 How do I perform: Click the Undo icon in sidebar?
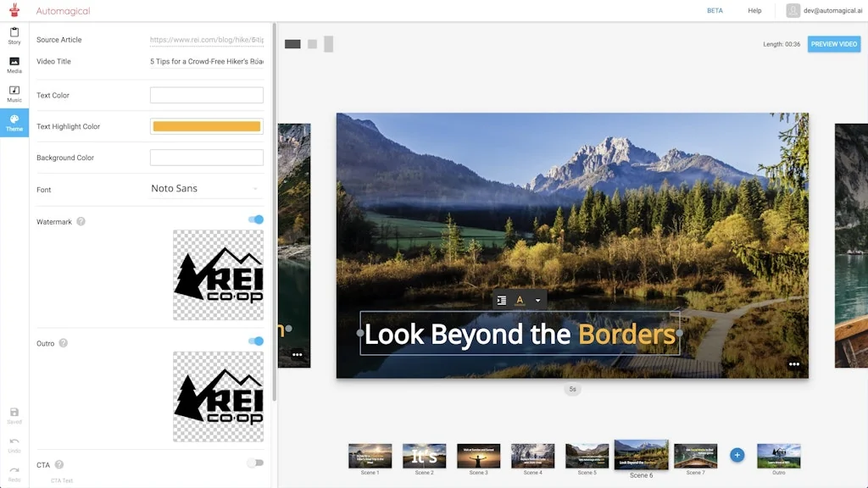14,444
